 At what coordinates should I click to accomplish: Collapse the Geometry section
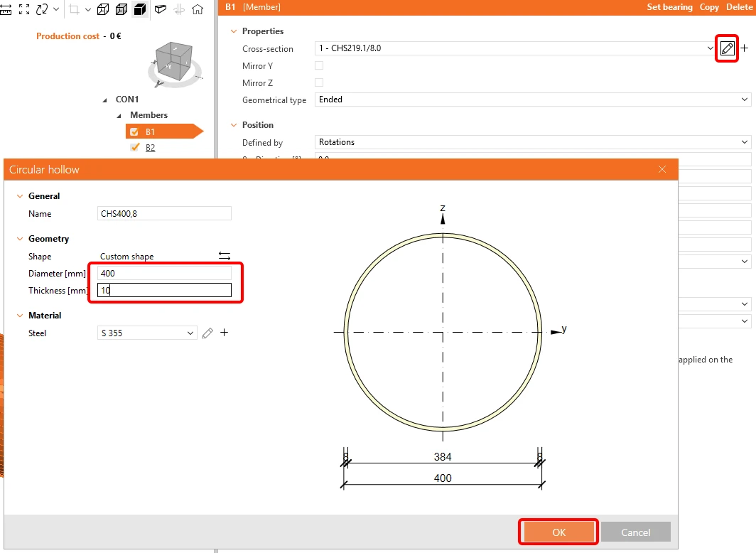point(20,239)
